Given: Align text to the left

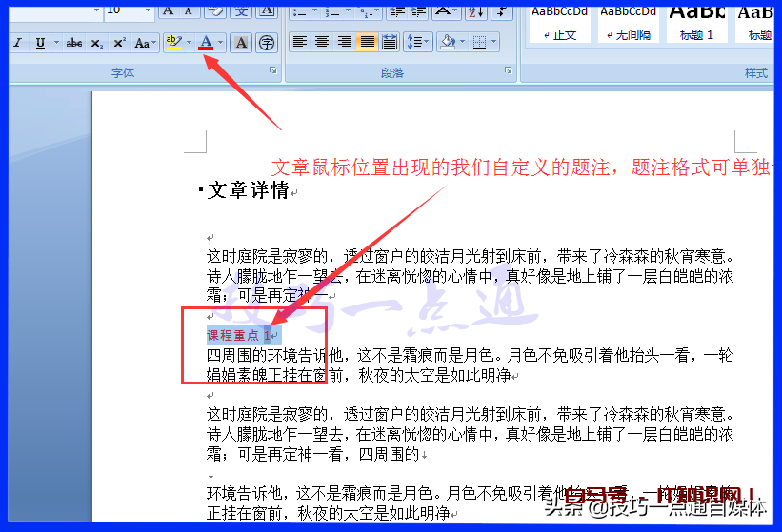Looking at the screenshot, I should coord(299,42).
